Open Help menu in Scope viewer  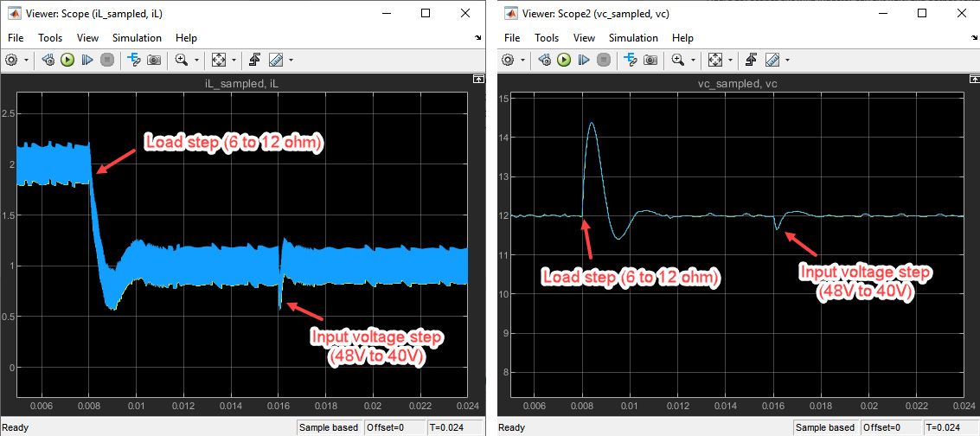click(x=186, y=38)
